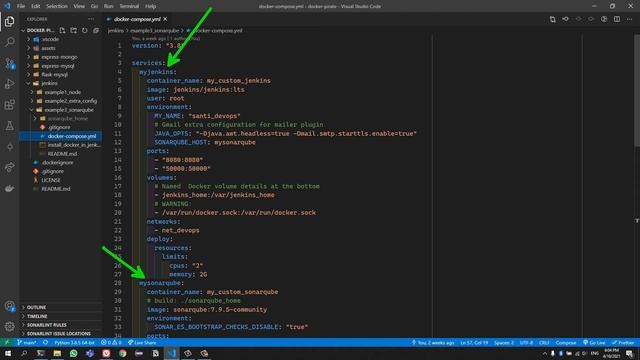Open the Search view in activity bar

click(x=9, y=42)
